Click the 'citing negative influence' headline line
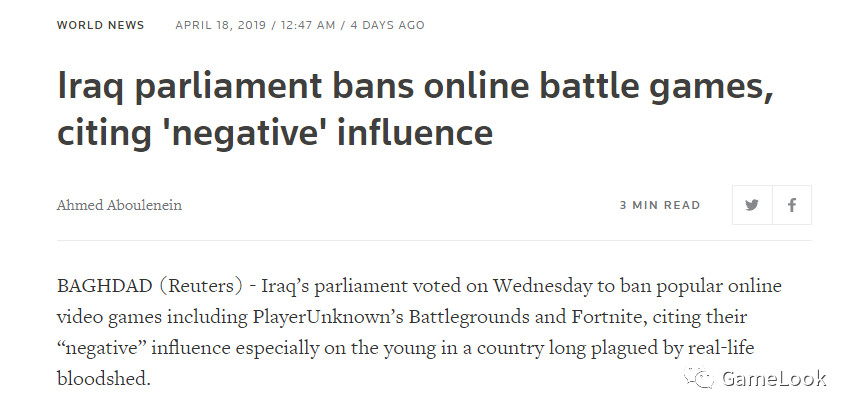Viewport: 854px width, 413px height. 275,132
